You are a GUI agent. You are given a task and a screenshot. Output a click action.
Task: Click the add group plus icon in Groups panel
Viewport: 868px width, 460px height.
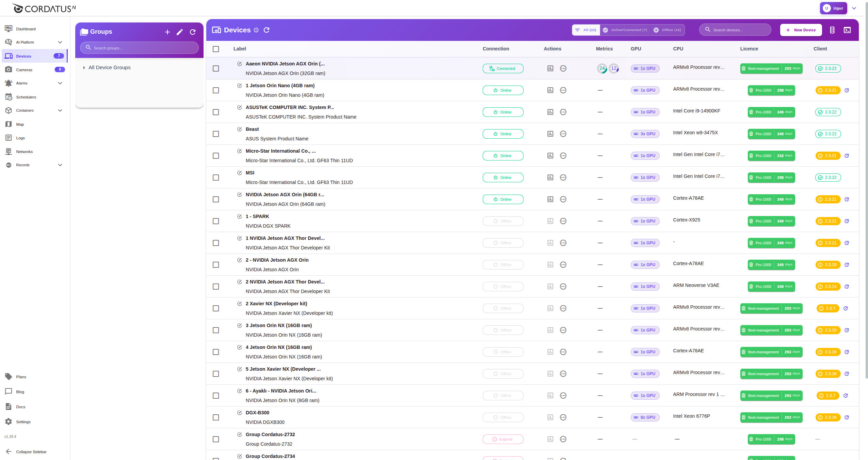[167, 32]
